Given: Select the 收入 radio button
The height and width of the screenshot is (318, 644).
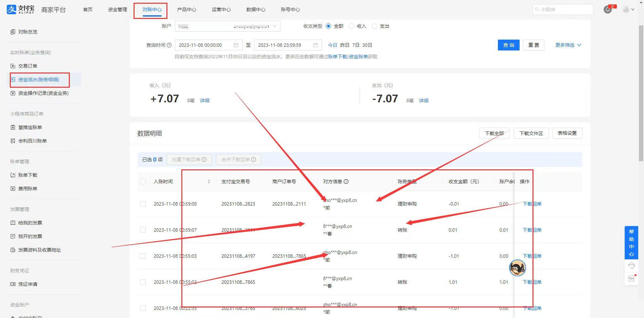Looking at the screenshot, I should pos(351,26).
